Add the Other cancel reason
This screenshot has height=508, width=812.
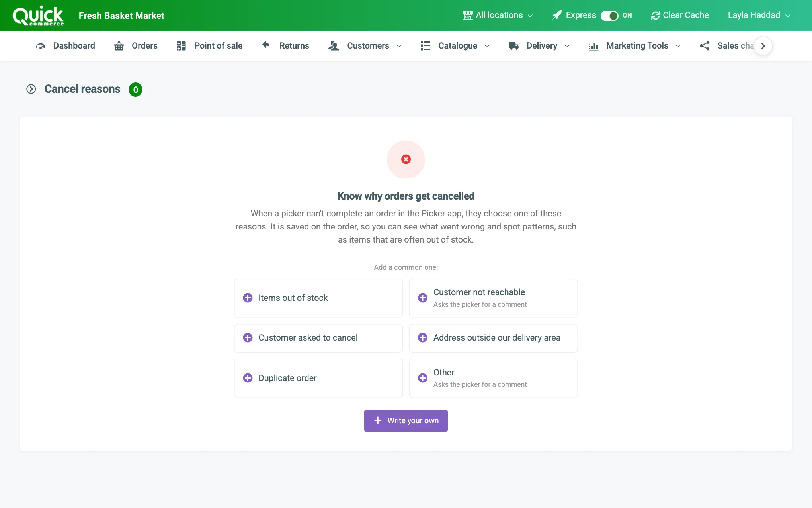[493, 379]
